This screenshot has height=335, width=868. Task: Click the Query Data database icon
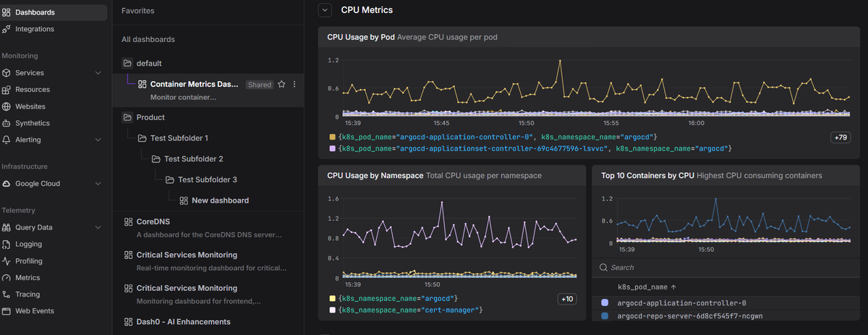tap(7, 227)
